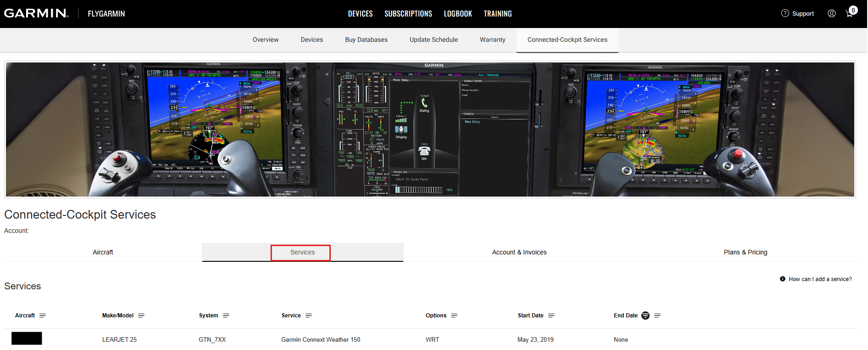The image size is (868, 350).
Task: Open the Buy Databases tab
Action: pyautogui.click(x=367, y=40)
